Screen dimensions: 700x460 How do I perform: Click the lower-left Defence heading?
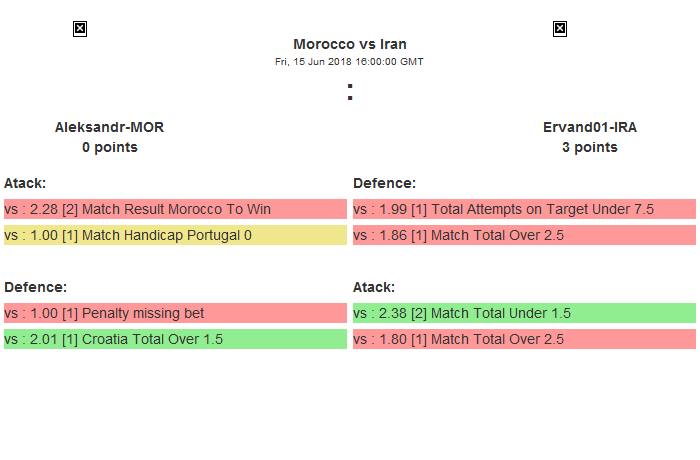click(35, 287)
